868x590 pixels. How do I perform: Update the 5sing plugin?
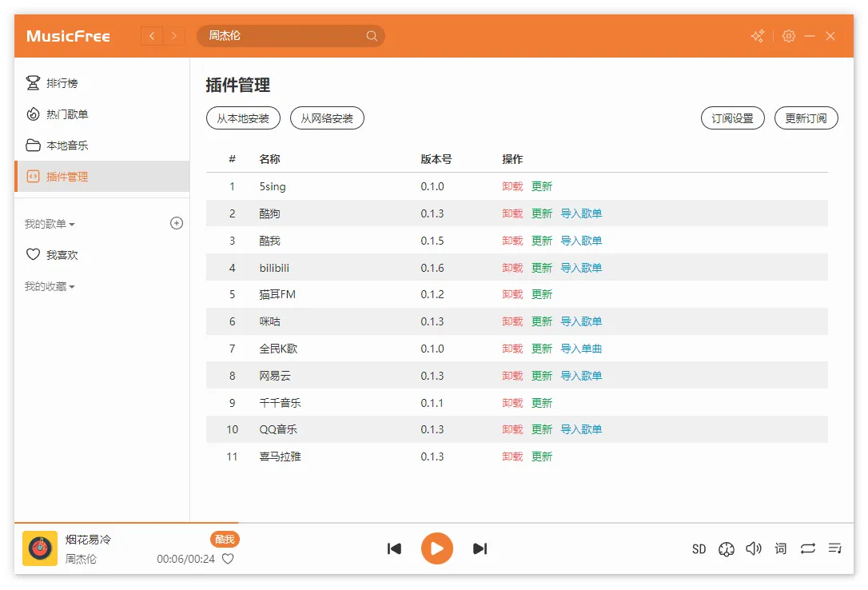tap(542, 186)
